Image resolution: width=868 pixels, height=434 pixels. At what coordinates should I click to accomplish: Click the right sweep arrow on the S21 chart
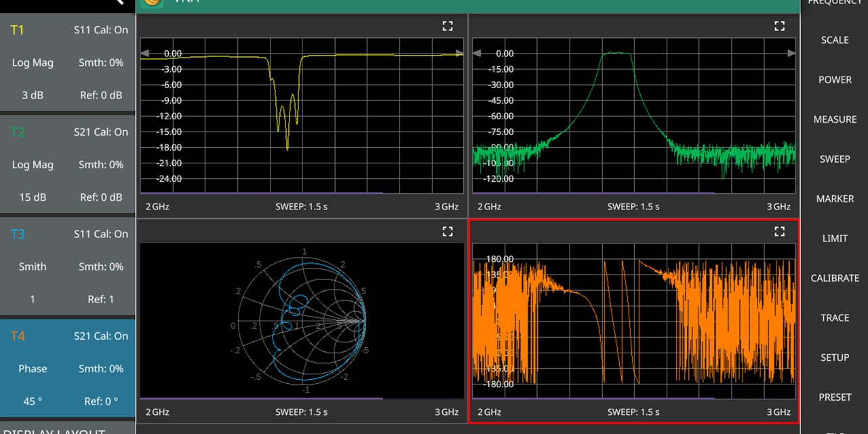[792, 53]
